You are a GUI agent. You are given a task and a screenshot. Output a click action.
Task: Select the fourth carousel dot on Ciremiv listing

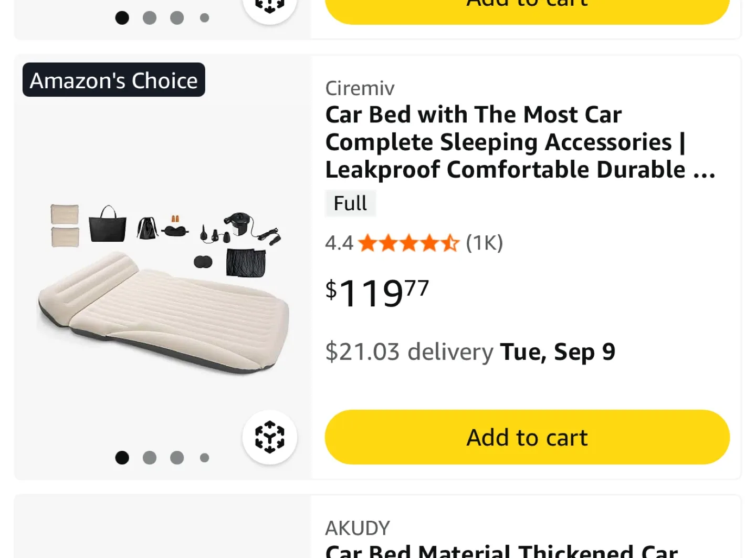tap(204, 457)
